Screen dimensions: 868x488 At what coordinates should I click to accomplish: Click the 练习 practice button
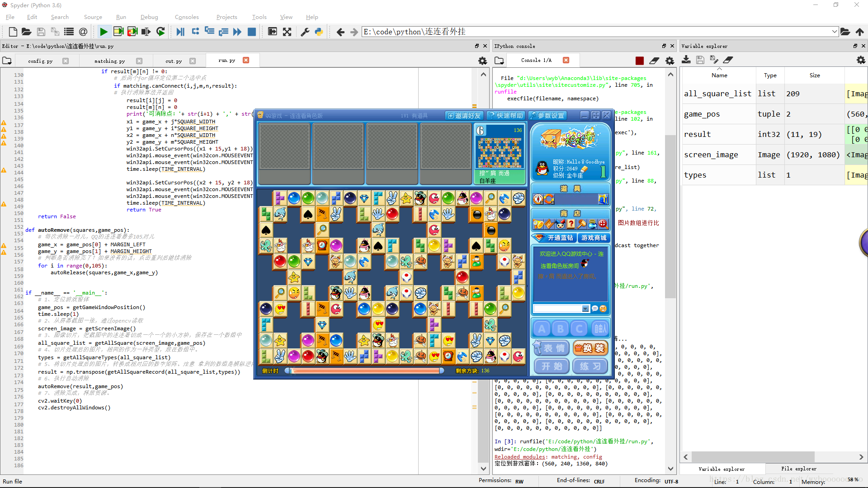click(590, 366)
